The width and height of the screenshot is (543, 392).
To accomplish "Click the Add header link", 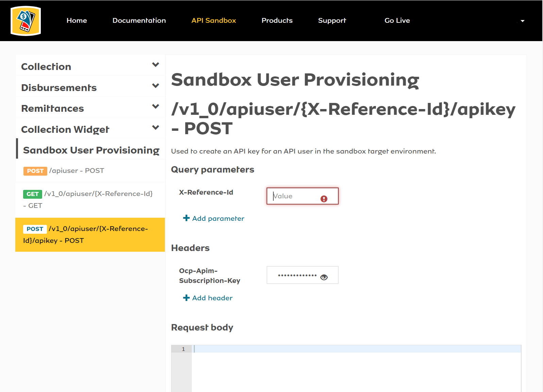I will click(212, 298).
